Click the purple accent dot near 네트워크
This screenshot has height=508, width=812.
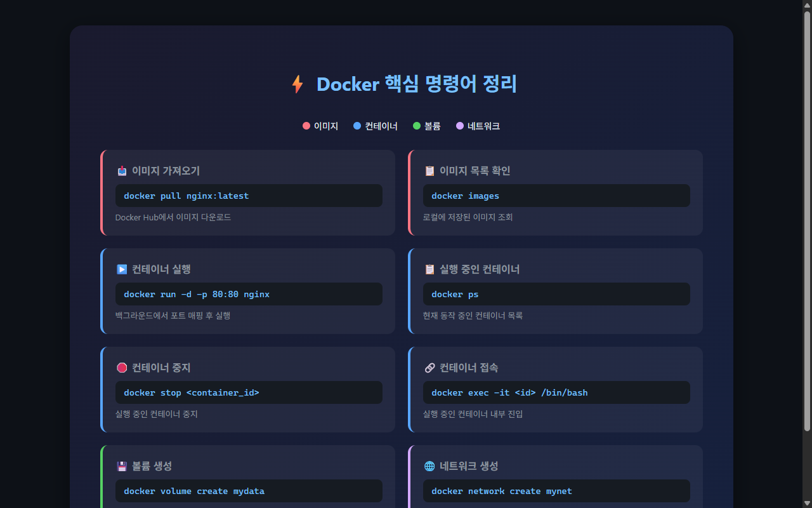(459, 125)
